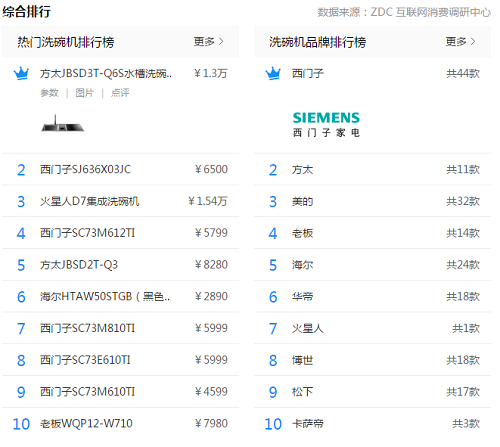The height and width of the screenshot is (447, 500).
Task: Open 西门子SJ636X03JC product entry
Action: tap(86, 169)
